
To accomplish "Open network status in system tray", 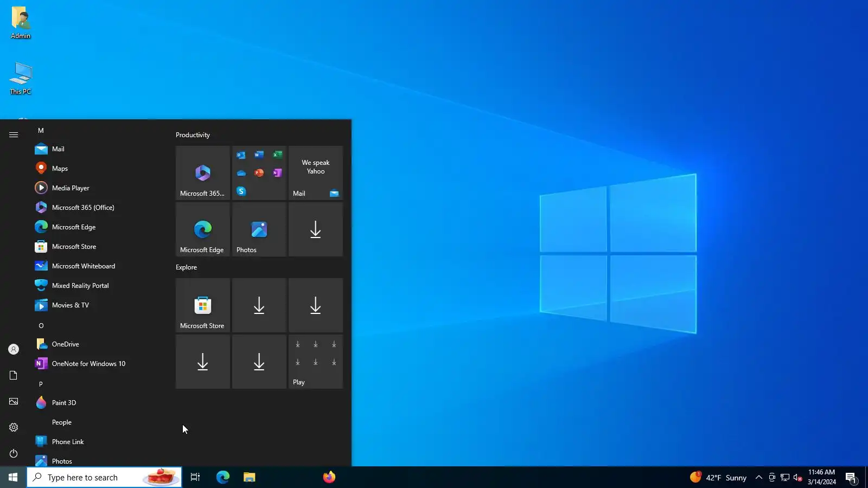I will (785, 477).
